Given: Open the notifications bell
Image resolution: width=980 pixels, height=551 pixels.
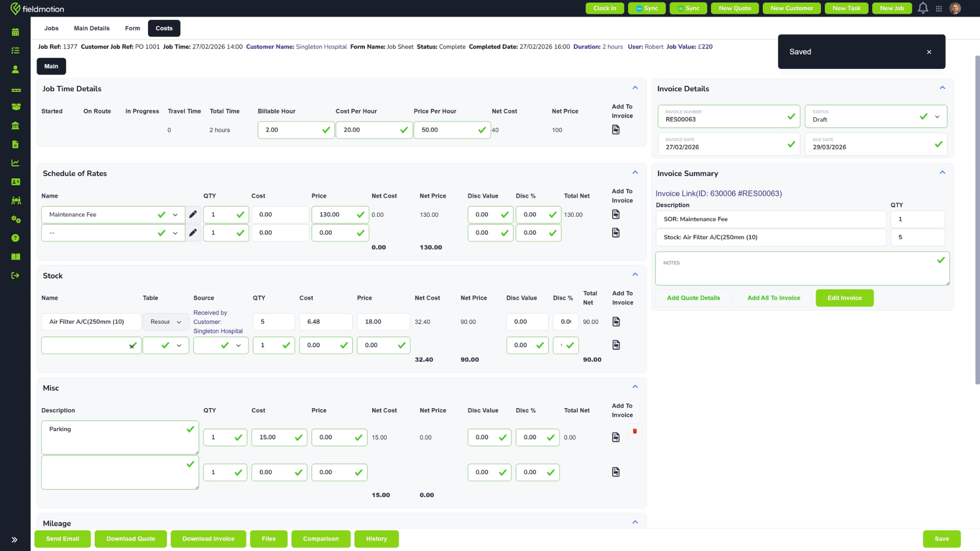Looking at the screenshot, I should 923,8.
